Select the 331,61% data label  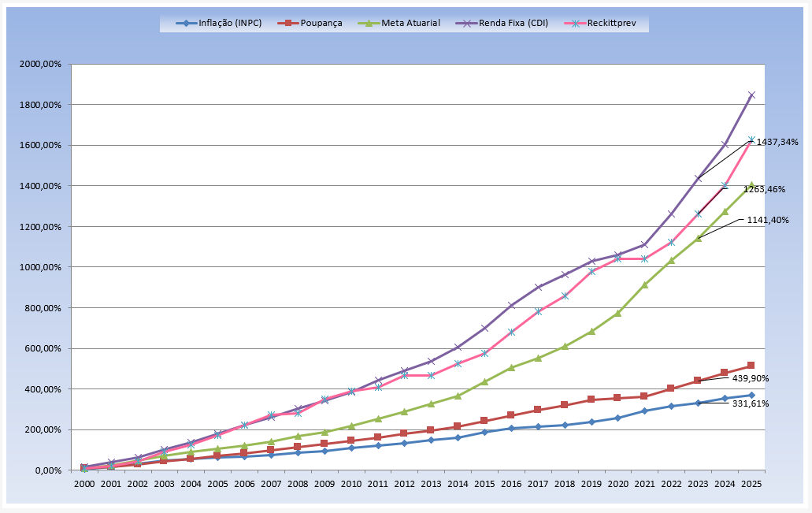[751, 403]
